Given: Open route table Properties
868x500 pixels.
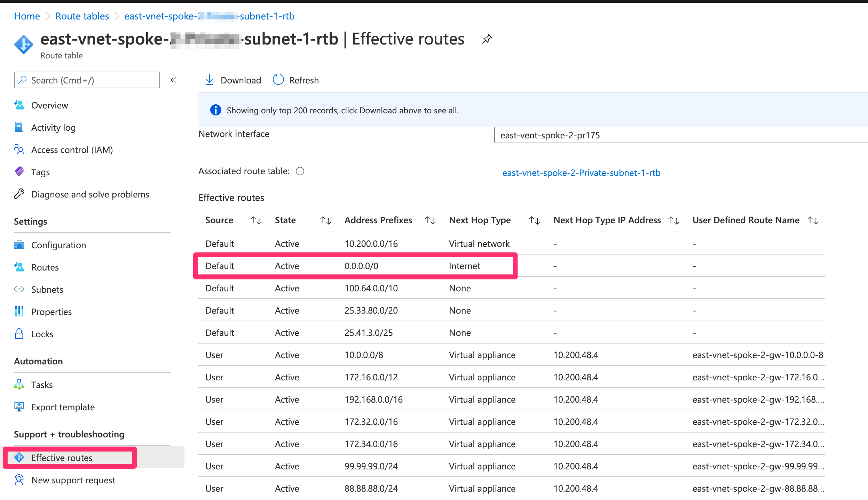Looking at the screenshot, I should coord(52,312).
